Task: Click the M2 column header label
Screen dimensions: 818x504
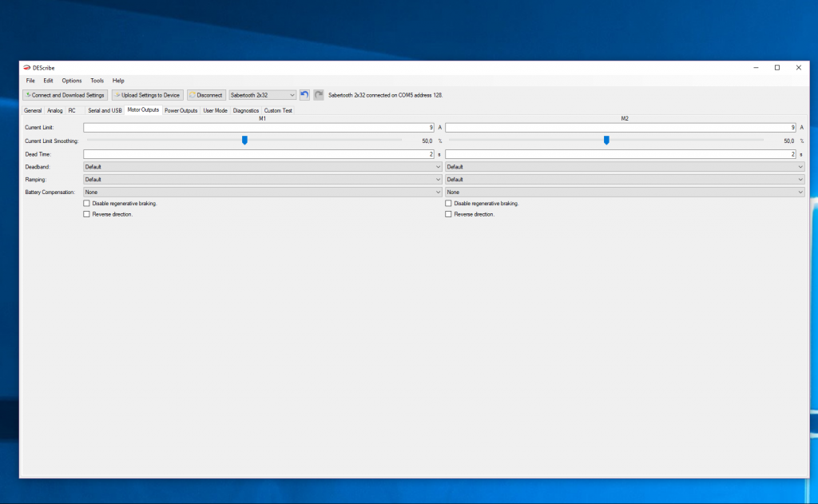Action: [625, 118]
